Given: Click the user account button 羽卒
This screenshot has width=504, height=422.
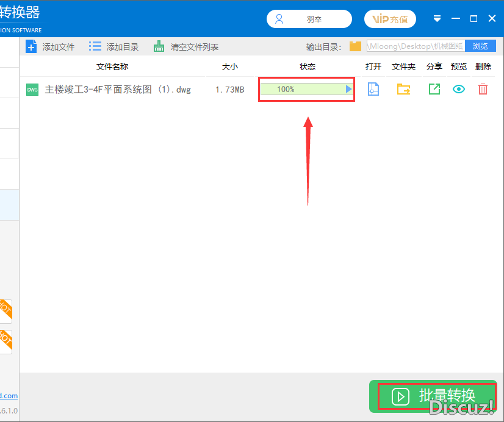Looking at the screenshot, I should point(309,19).
